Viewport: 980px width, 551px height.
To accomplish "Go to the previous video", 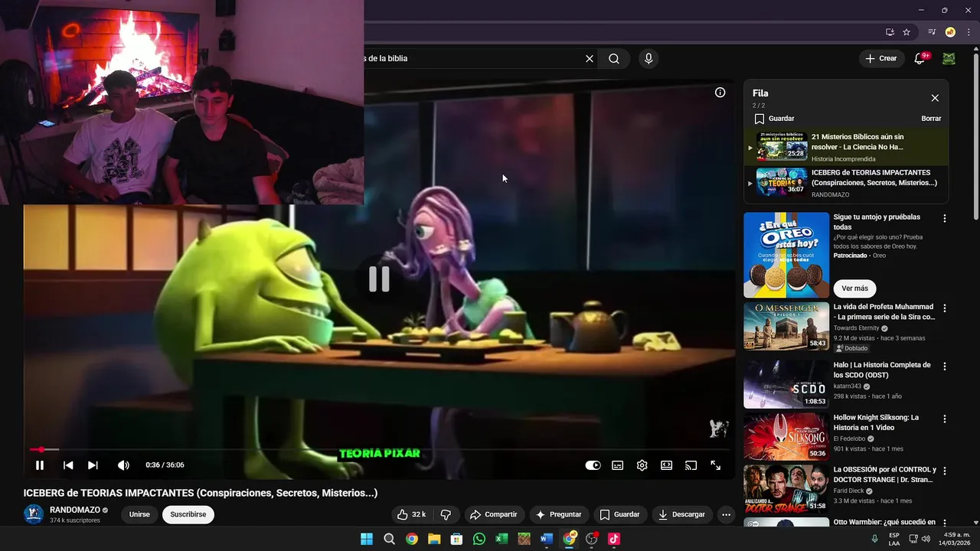I will (x=68, y=465).
